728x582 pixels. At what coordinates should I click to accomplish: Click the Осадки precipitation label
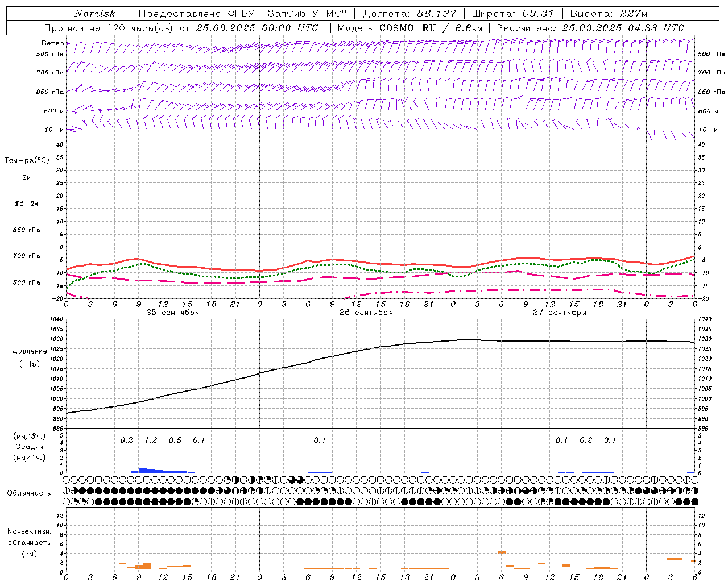(30, 447)
